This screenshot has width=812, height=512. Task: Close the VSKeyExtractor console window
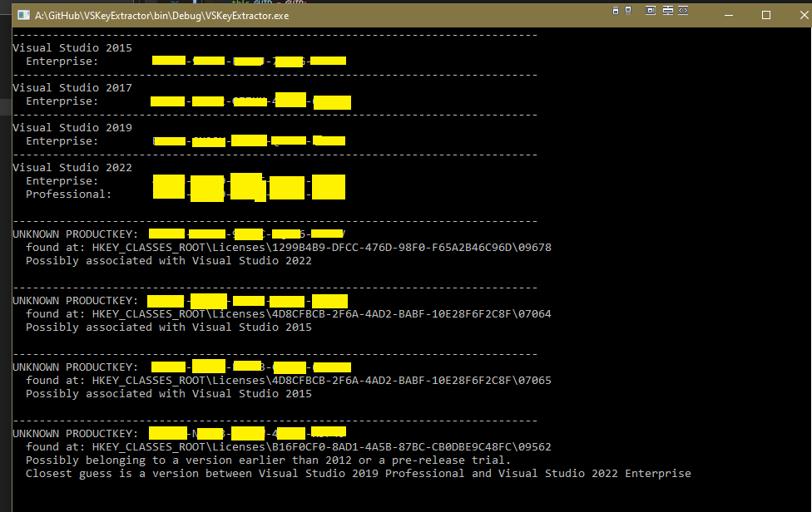pyautogui.click(x=804, y=15)
